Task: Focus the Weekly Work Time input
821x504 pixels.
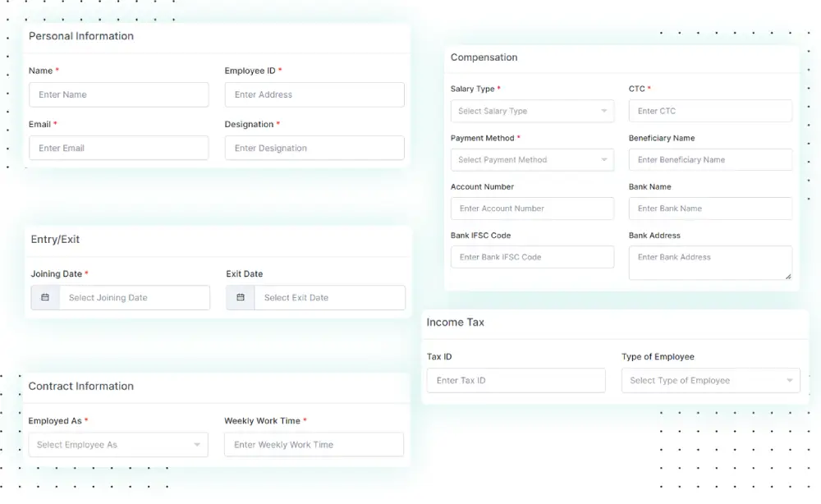Action: coord(314,444)
